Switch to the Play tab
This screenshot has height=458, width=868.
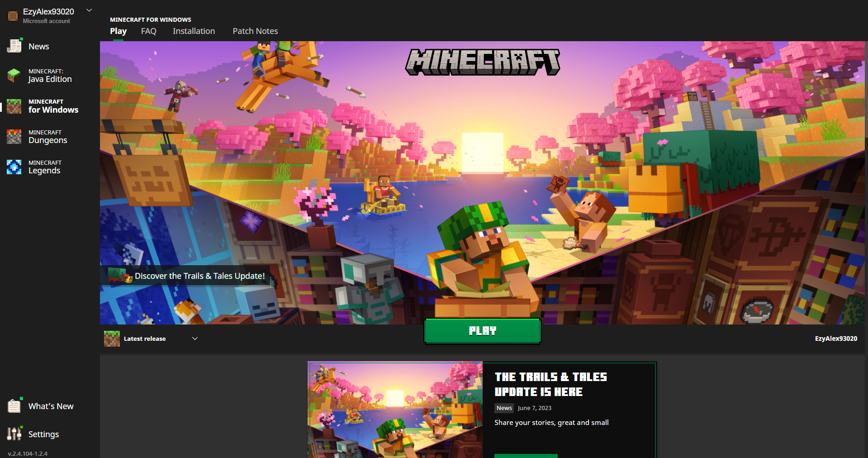[118, 31]
